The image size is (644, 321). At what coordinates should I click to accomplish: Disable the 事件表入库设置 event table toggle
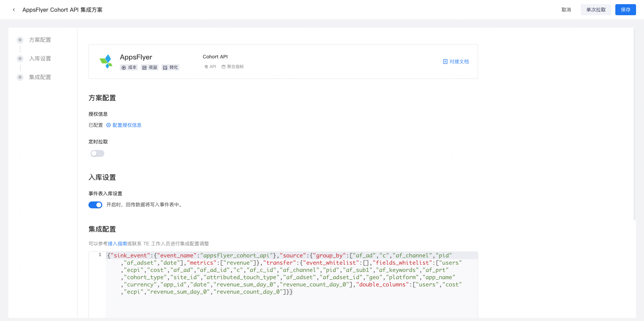point(95,205)
